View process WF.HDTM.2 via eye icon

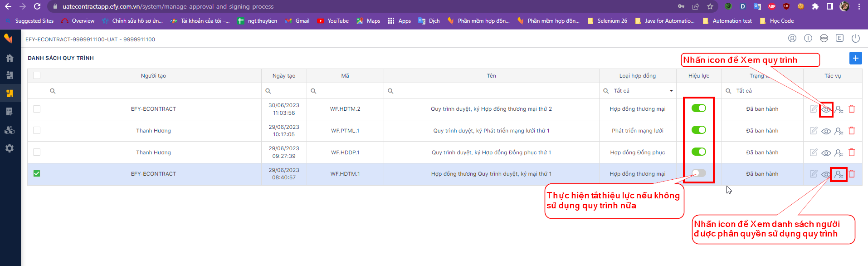click(826, 109)
